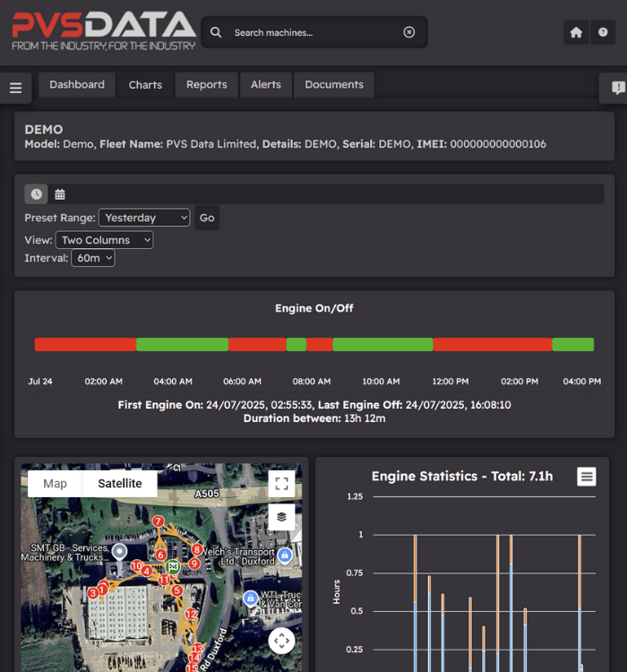Screen dimensions: 627x672
Task: Click the longest red segment after noon
Action: coord(493,345)
